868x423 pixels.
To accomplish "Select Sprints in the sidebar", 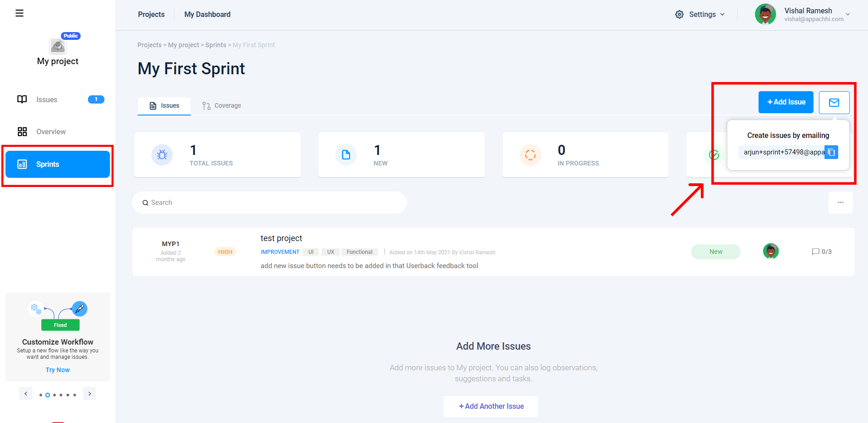I will (x=58, y=164).
